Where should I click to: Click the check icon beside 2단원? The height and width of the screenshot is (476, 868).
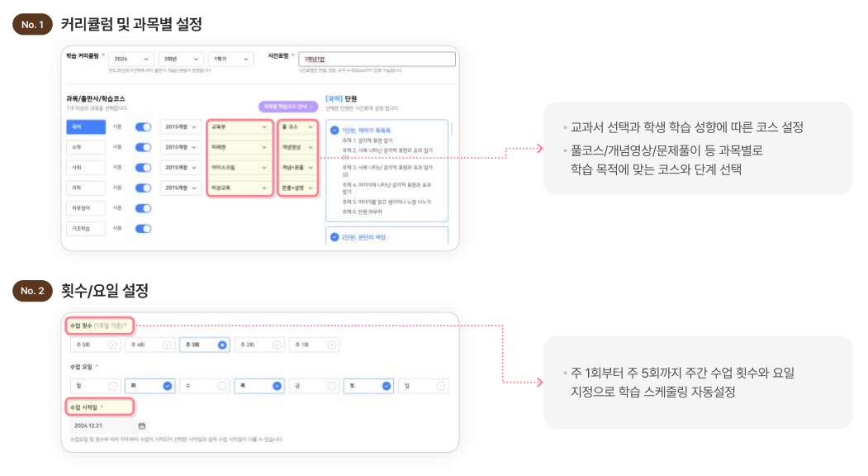click(x=334, y=237)
